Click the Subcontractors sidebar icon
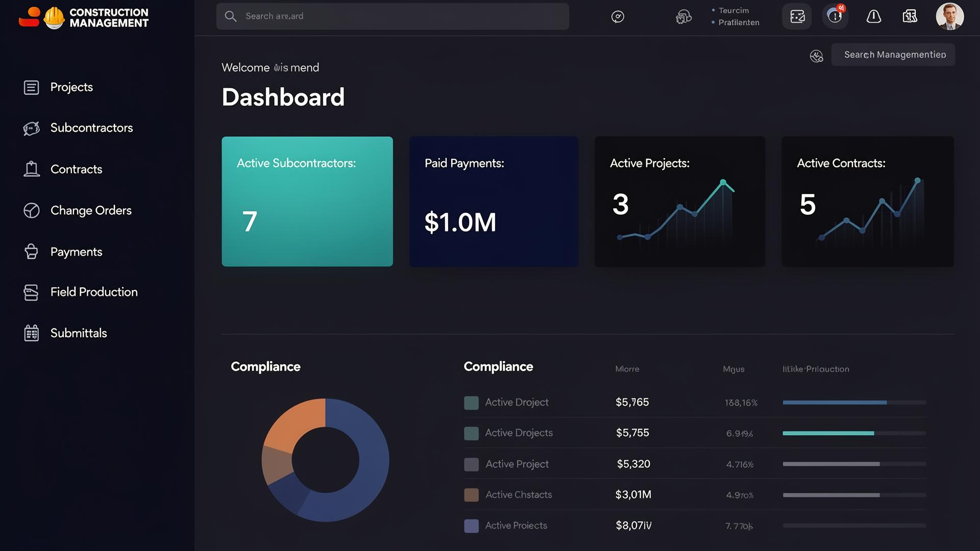 click(x=31, y=128)
